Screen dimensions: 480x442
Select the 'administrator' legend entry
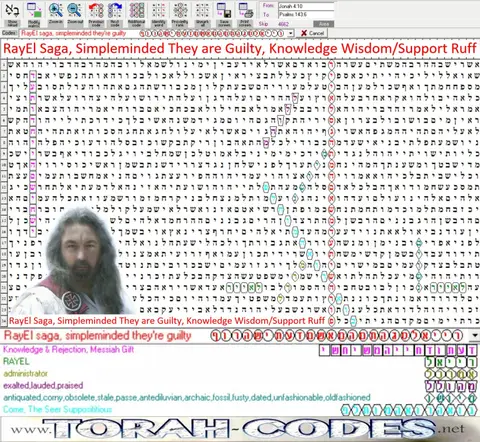25,373
